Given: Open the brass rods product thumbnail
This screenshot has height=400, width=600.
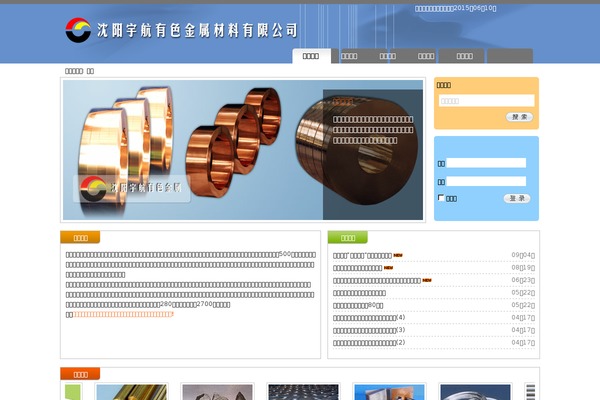Looking at the screenshot, I should 131,392.
